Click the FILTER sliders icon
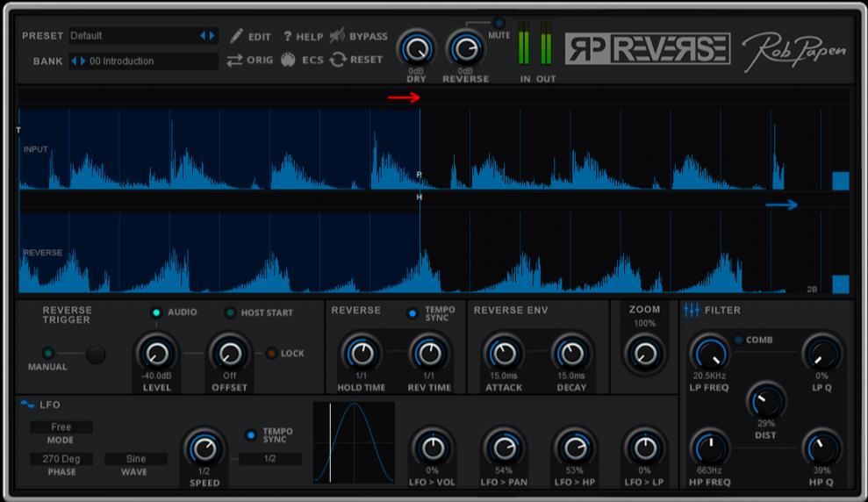The image size is (868, 502). [692, 310]
